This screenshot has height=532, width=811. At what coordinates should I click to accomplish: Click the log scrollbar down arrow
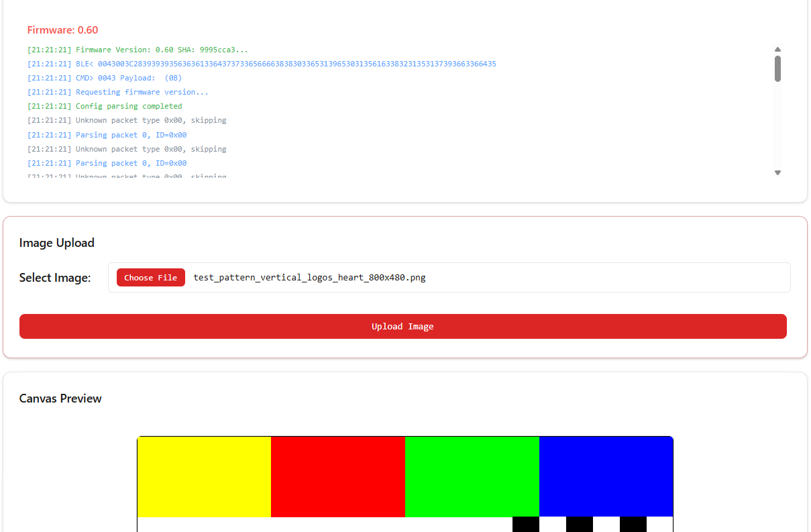pyautogui.click(x=777, y=172)
